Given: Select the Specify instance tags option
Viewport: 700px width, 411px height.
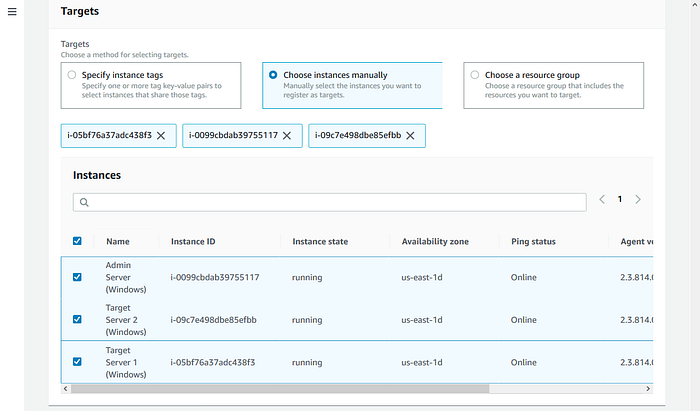Looking at the screenshot, I should click(72, 75).
